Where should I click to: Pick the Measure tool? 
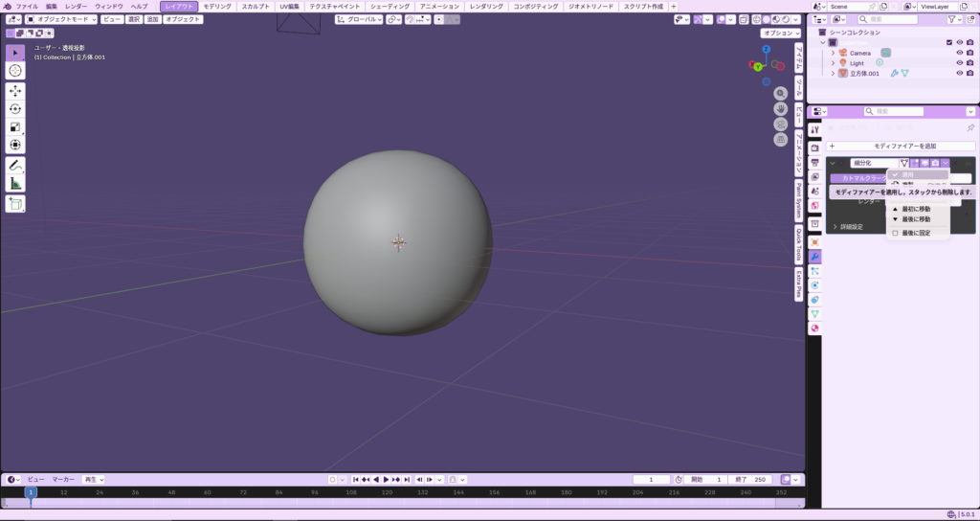pos(15,184)
